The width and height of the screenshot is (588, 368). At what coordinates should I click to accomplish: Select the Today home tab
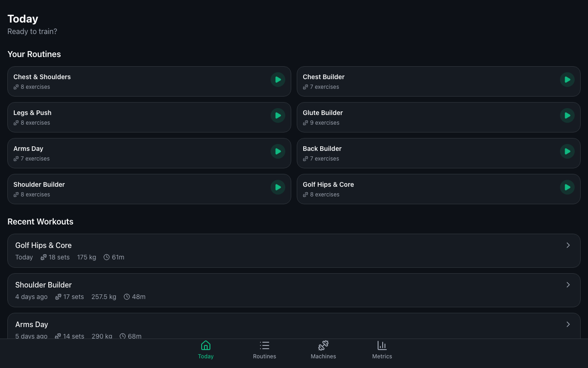206,350
